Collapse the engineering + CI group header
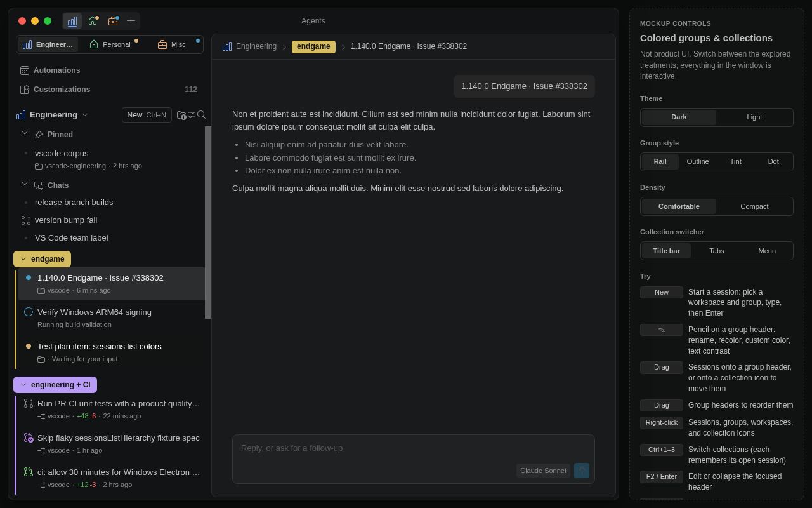Image resolution: width=812 pixels, height=508 pixels. click(x=55, y=385)
